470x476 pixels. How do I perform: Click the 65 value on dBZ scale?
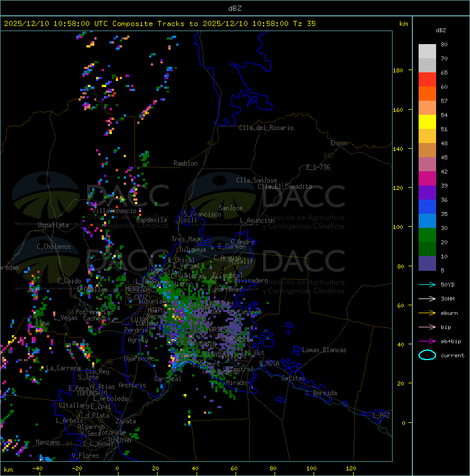coord(444,72)
